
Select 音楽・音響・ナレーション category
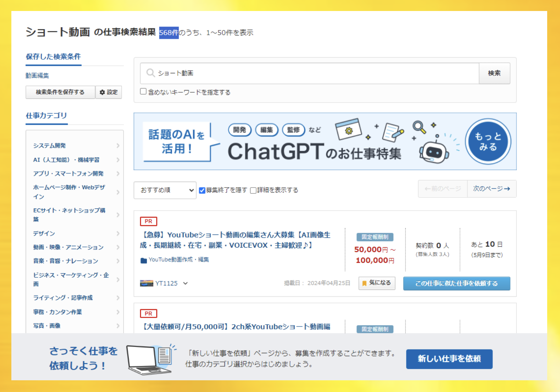(66, 261)
